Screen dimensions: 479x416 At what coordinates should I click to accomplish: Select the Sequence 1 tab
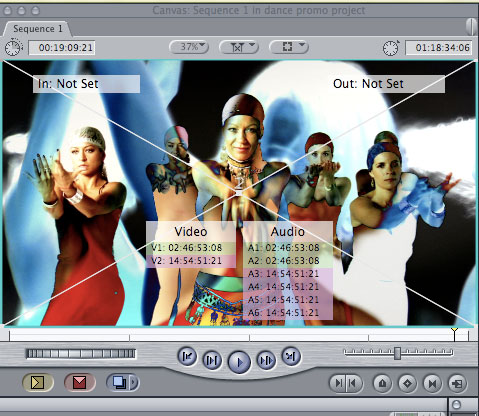click(38, 29)
